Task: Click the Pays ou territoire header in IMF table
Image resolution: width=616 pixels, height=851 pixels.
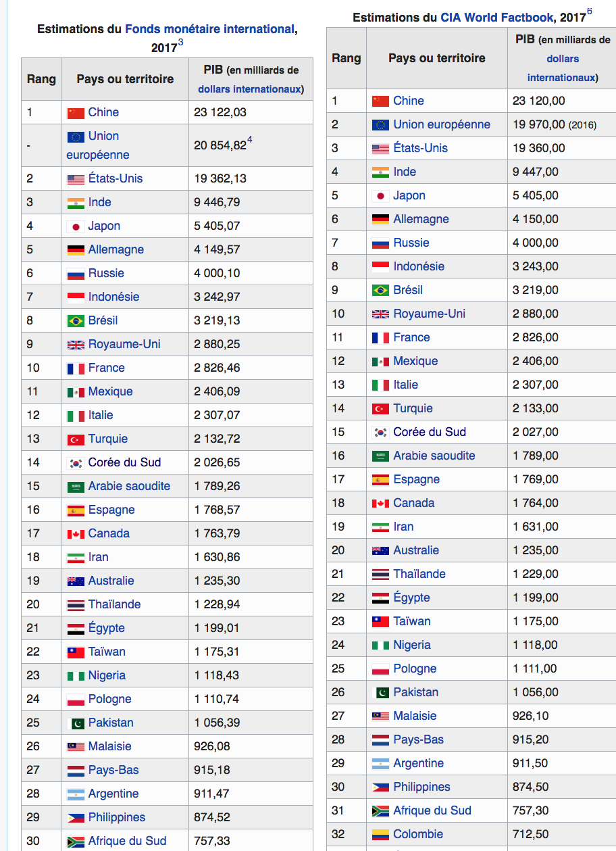Action: click(x=125, y=79)
